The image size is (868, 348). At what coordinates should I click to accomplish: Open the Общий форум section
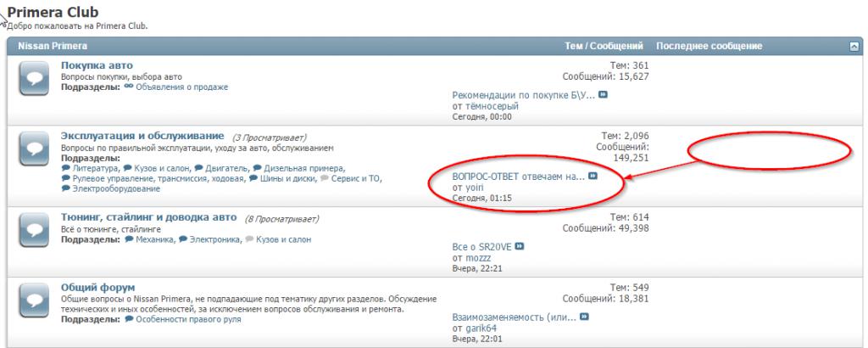(98, 288)
